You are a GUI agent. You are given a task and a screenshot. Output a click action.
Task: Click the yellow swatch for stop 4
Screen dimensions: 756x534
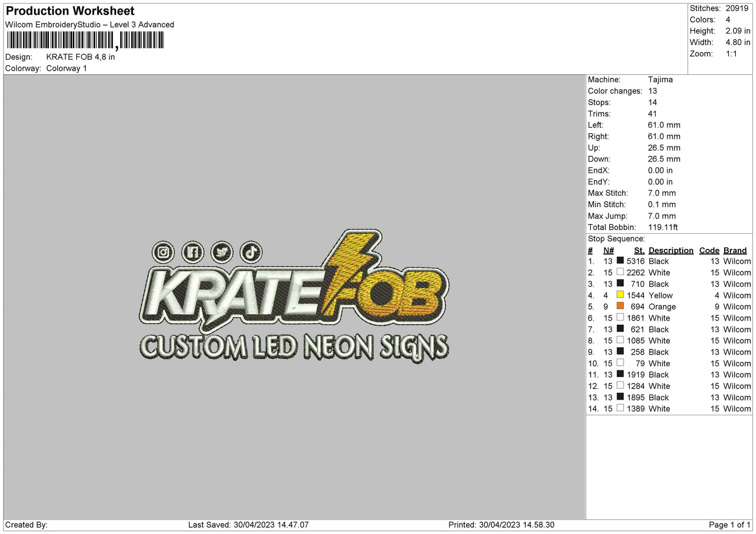tap(620, 294)
